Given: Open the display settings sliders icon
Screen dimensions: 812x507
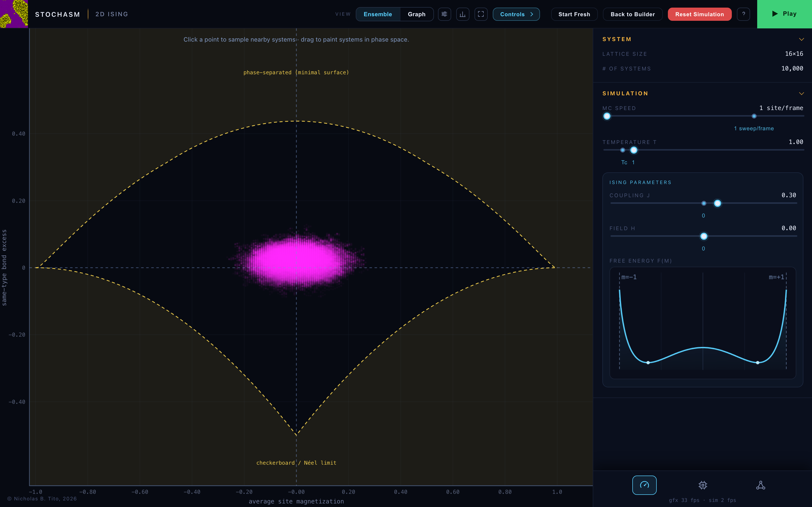Looking at the screenshot, I should tap(444, 14).
